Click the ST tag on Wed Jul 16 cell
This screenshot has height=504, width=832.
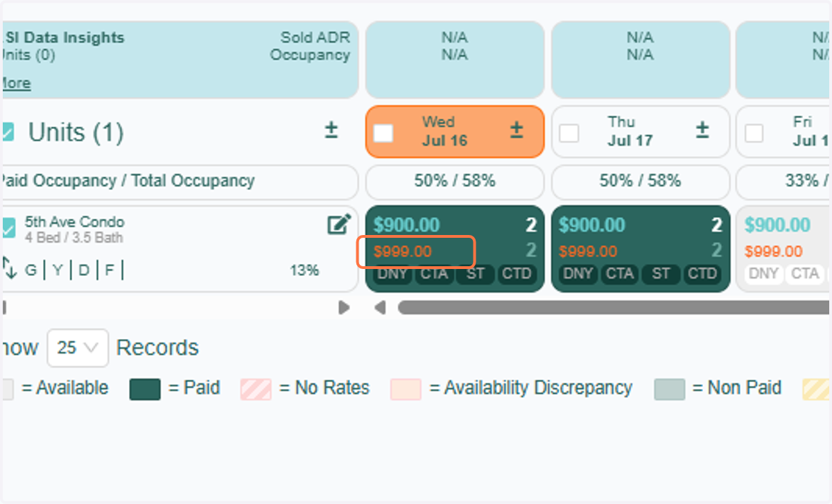click(x=475, y=274)
